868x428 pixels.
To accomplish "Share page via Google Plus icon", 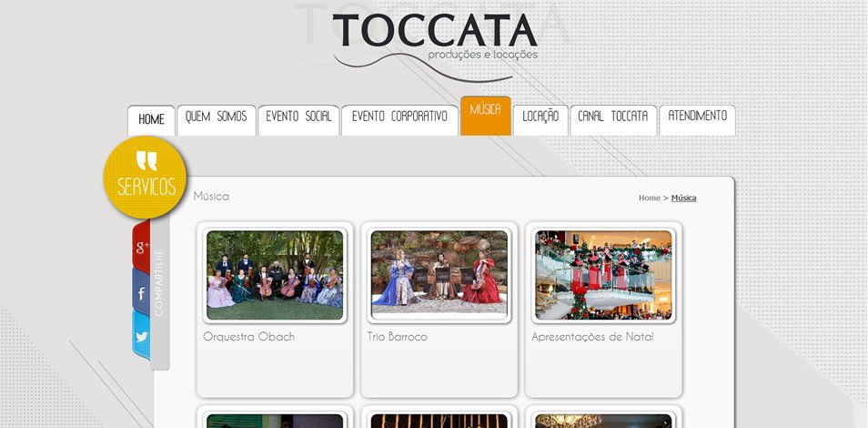I will click(141, 247).
